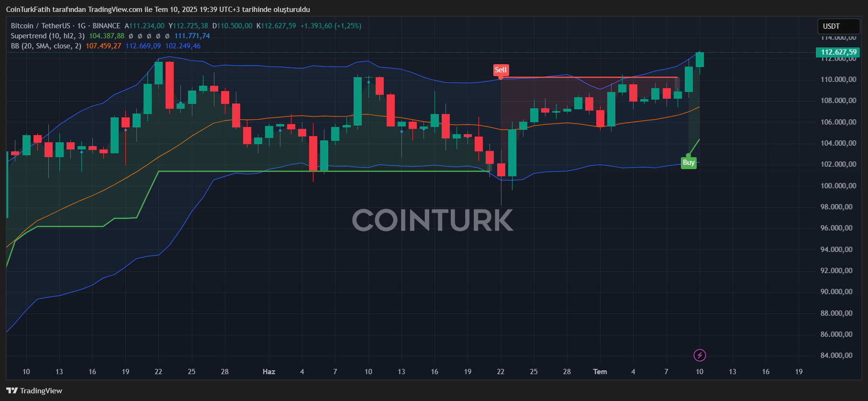868x401 pixels.
Task: Click the header caption 'CoinTurkFatih tarafından TradingView.com'
Action: tap(74, 10)
